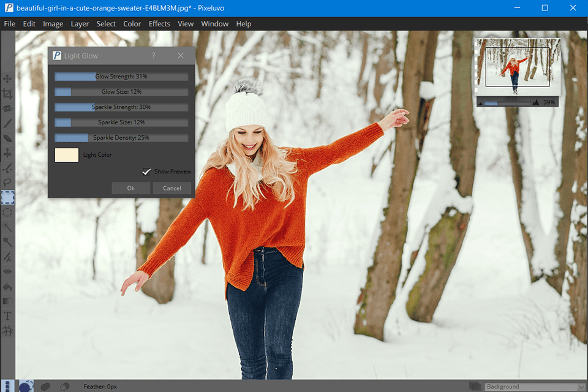588x392 pixels.
Task: Open the Effects menu
Action: [159, 24]
